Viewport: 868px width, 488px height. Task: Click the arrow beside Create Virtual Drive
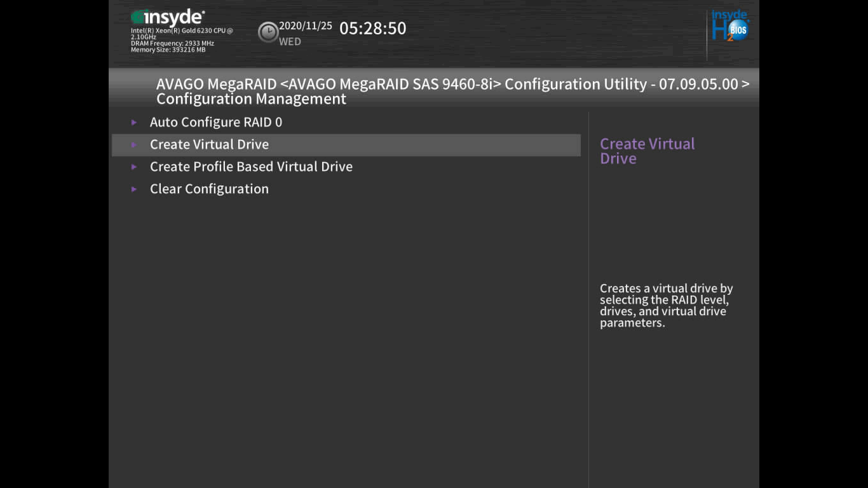[x=134, y=145]
